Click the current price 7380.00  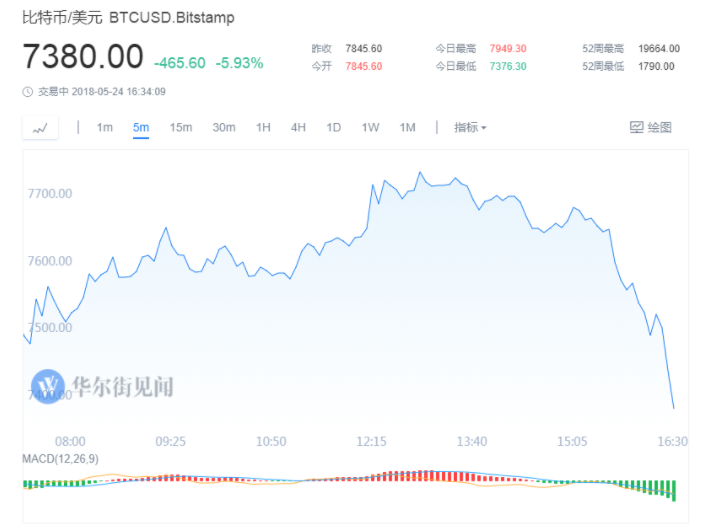pos(84,58)
